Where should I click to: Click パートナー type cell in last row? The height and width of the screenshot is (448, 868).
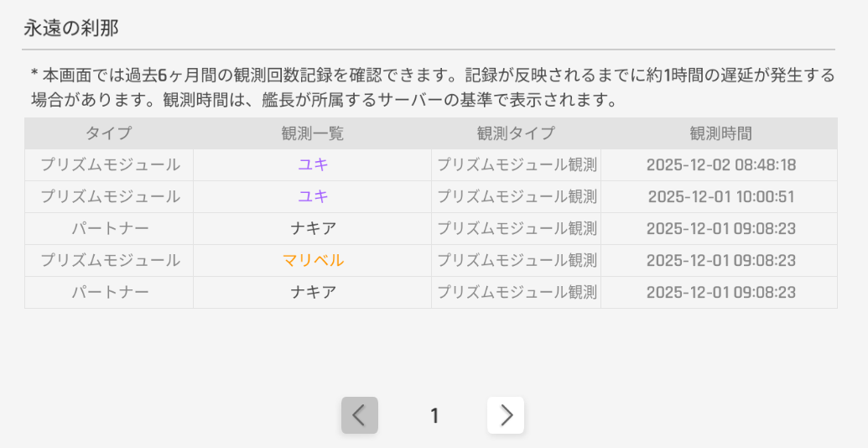pyautogui.click(x=110, y=293)
